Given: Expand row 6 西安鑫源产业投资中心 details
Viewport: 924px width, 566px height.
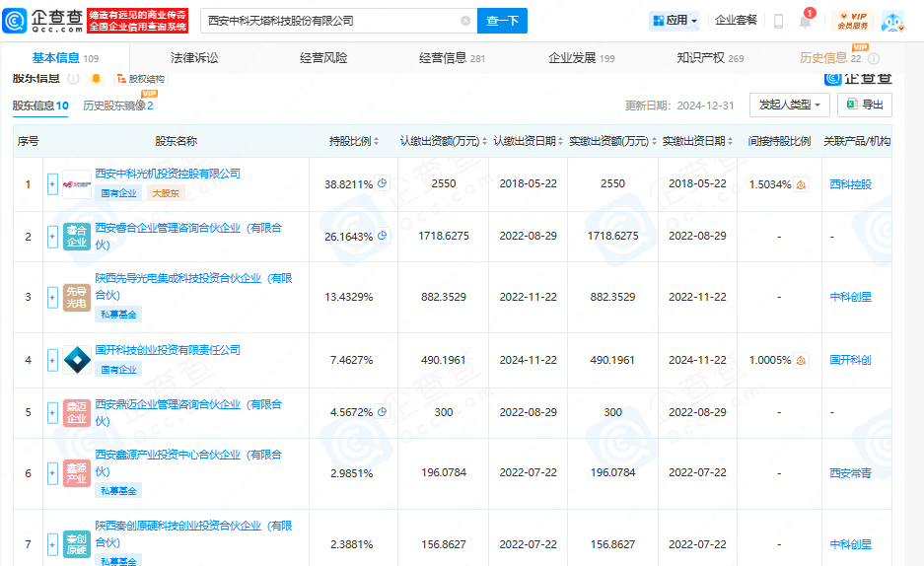Looking at the screenshot, I should (x=52, y=473).
